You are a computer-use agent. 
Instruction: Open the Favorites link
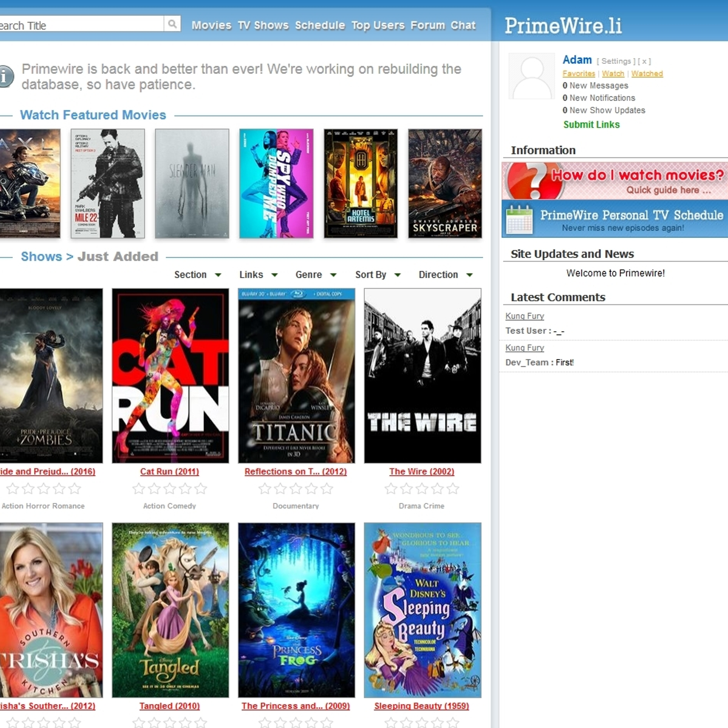(579, 73)
